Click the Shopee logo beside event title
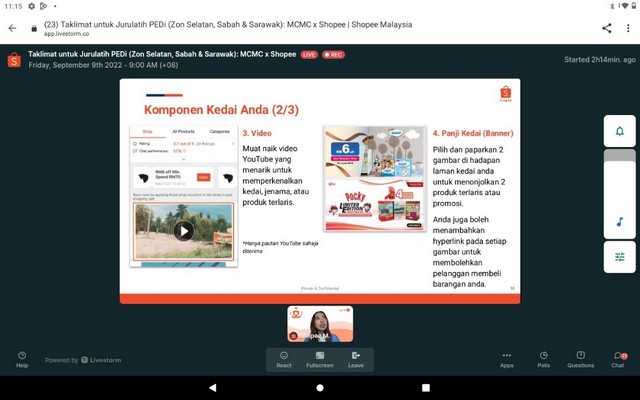 [x=14, y=59]
